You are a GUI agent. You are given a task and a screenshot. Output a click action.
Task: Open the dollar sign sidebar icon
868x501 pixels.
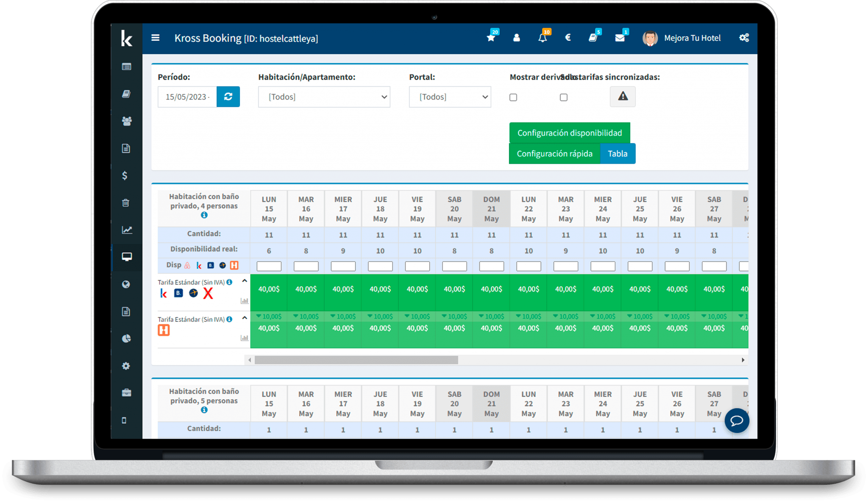tap(125, 175)
